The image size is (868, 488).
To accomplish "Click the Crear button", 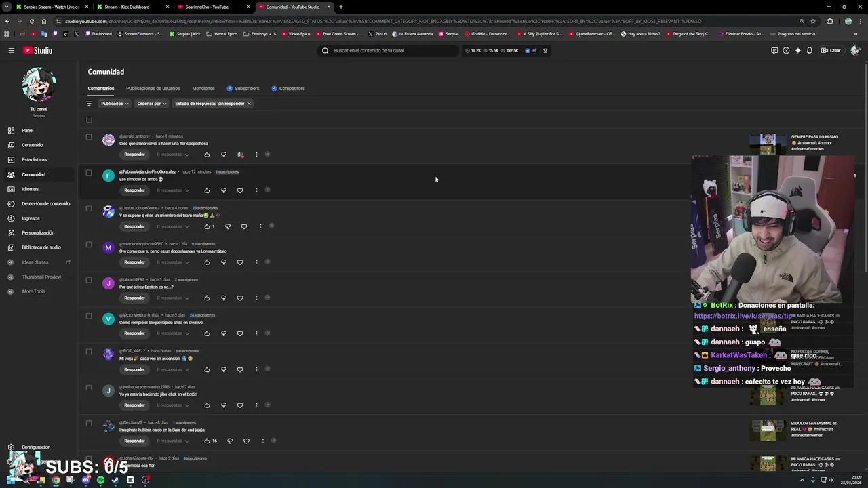I will 831,50.
